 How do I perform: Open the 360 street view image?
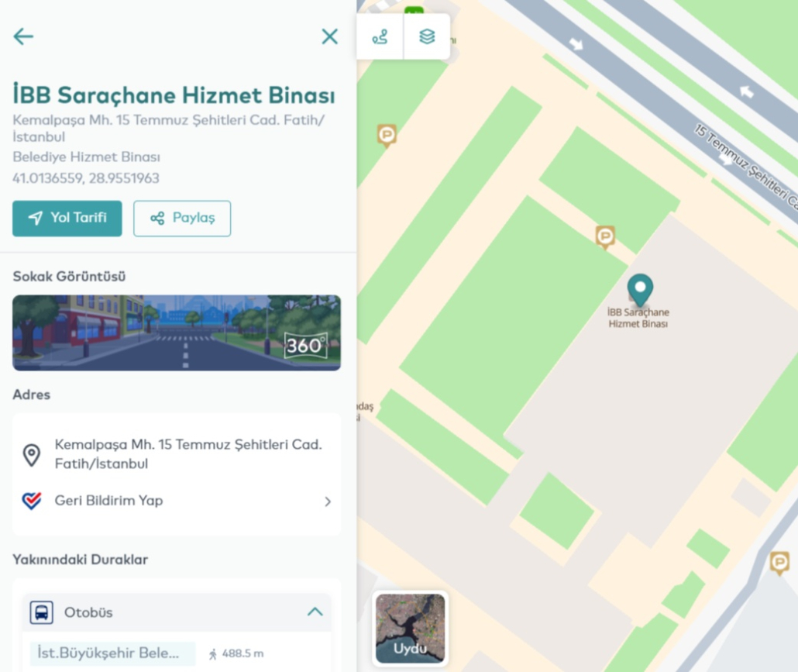point(177,333)
